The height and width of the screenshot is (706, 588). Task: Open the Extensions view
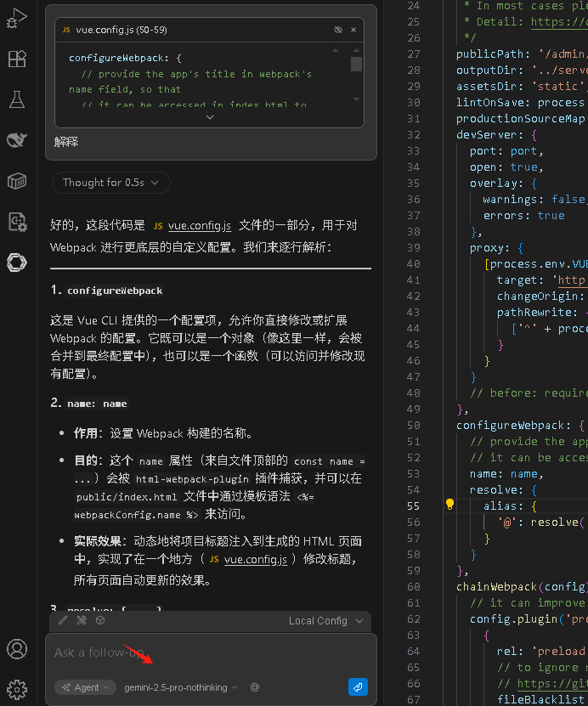click(17, 59)
